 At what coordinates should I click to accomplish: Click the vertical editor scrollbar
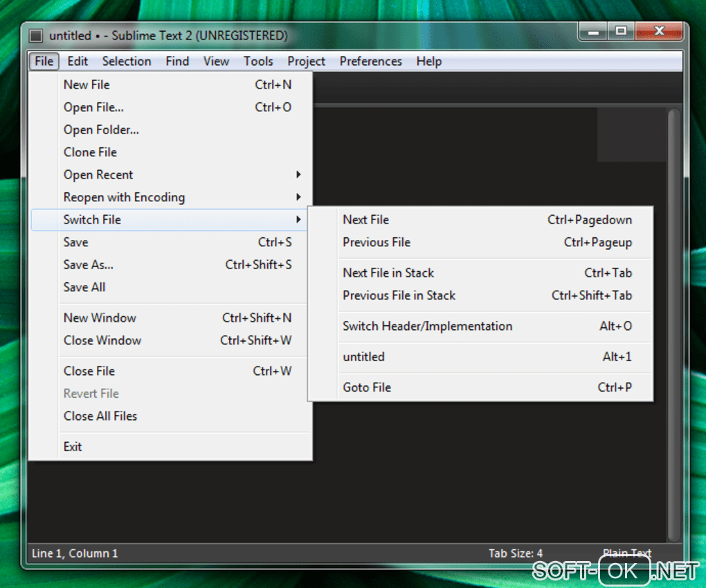pyautogui.click(x=673, y=325)
